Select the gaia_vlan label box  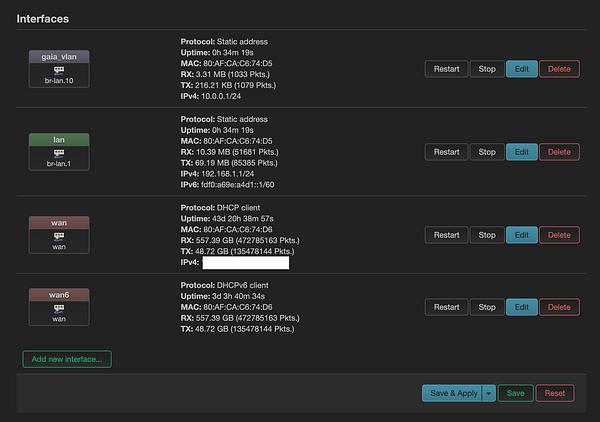click(59, 57)
